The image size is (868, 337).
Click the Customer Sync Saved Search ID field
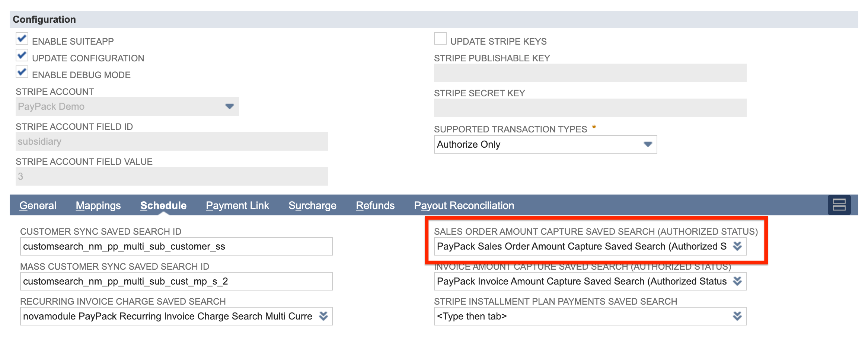[167, 246]
